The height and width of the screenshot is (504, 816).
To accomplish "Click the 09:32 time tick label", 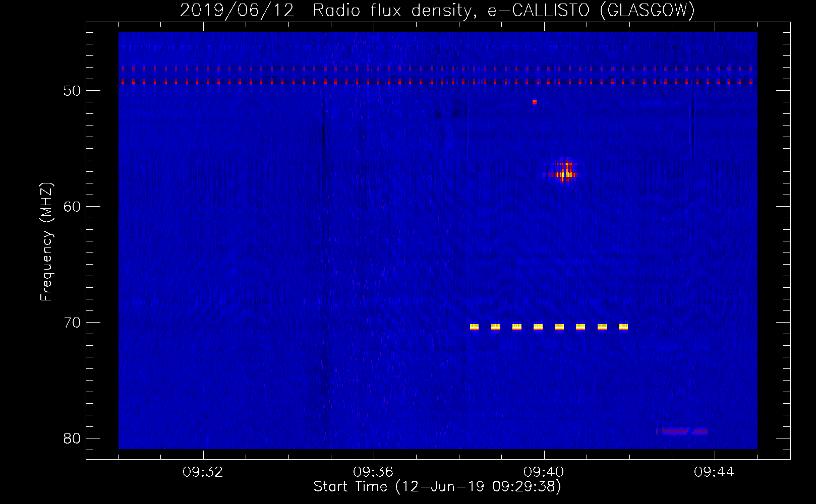I will [203, 472].
